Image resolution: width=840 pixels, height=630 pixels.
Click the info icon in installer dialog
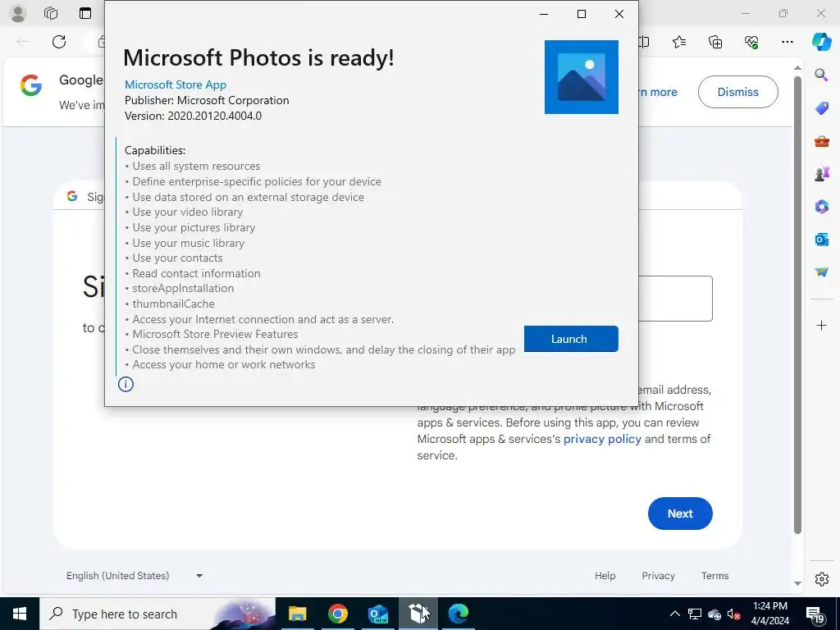pos(126,384)
